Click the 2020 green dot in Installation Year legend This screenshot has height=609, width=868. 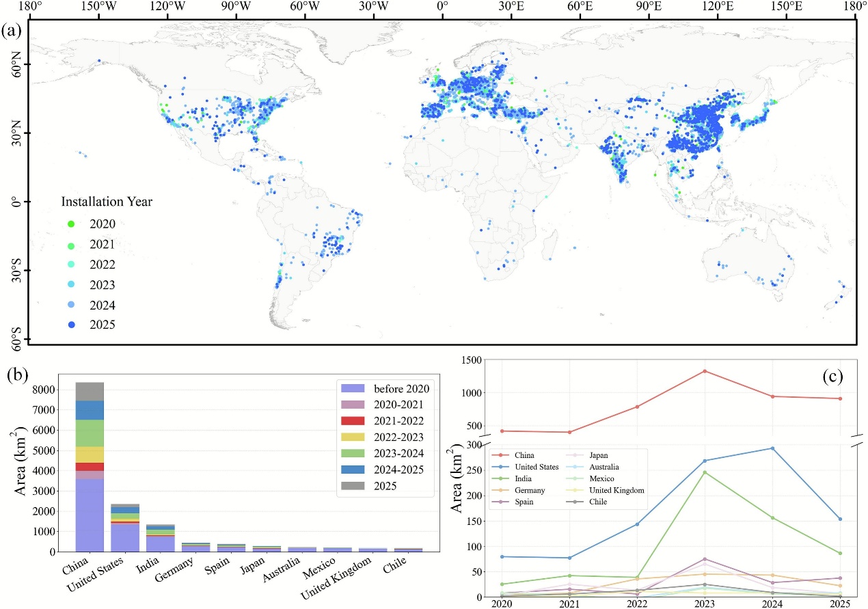coord(71,224)
